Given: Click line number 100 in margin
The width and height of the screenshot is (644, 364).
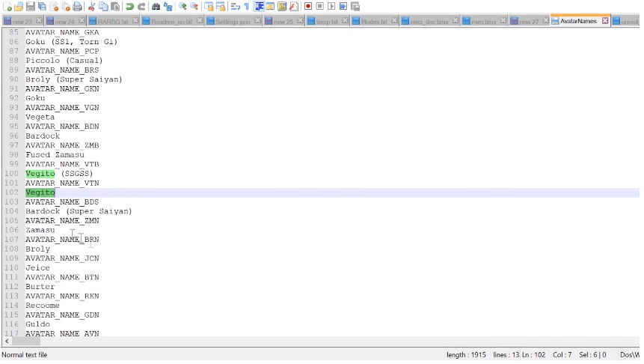Looking at the screenshot, I should [11, 174].
